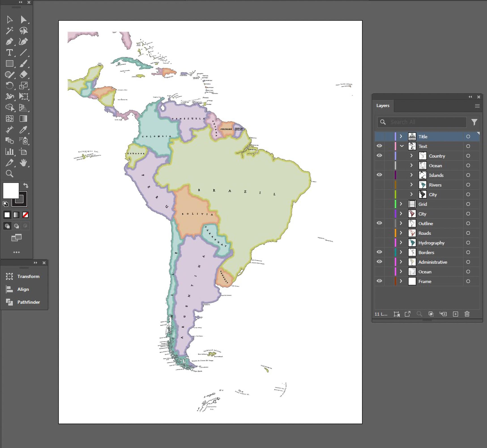The image size is (487, 448).
Task: Toggle visibility of Islands sublayer
Action: (x=379, y=175)
